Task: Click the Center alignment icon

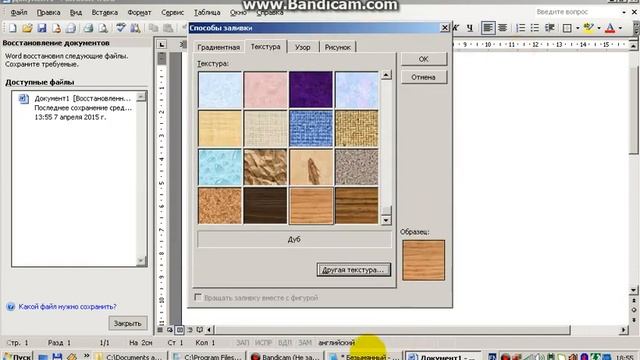Action: [502, 28]
